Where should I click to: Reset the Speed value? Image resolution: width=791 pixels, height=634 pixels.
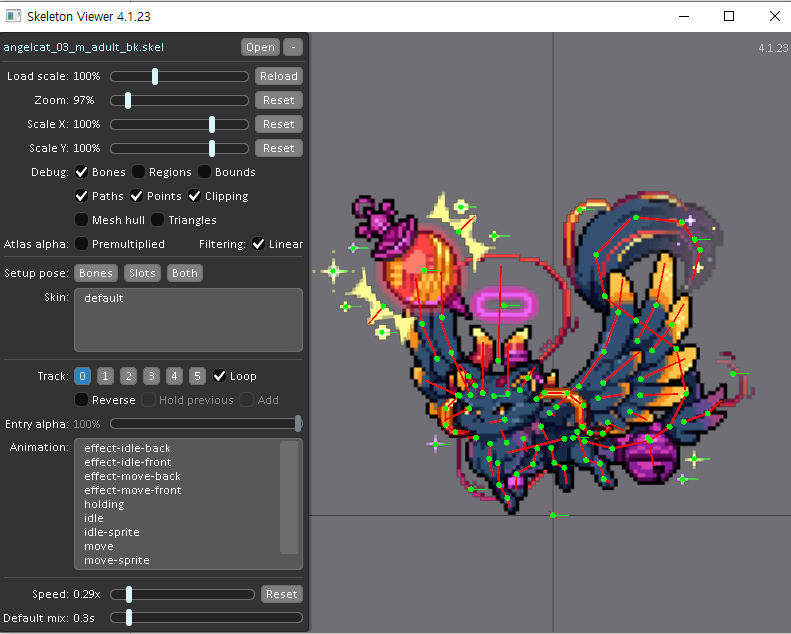pos(281,594)
